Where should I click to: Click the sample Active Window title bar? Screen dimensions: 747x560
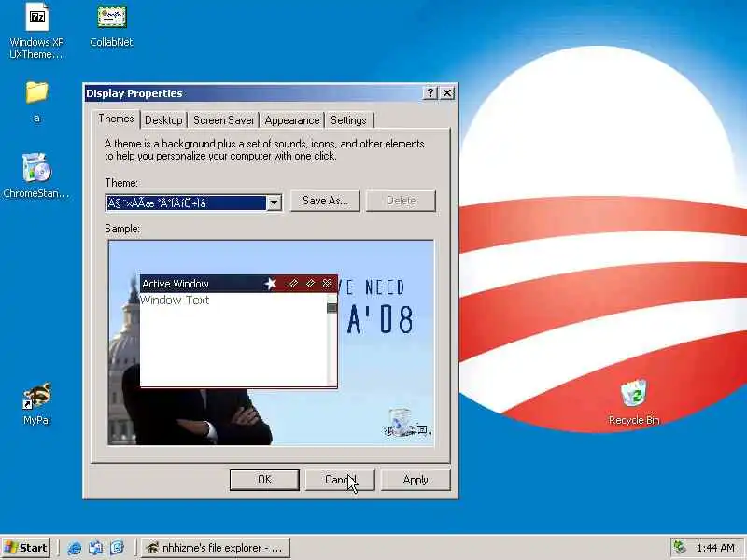[239, 284]
